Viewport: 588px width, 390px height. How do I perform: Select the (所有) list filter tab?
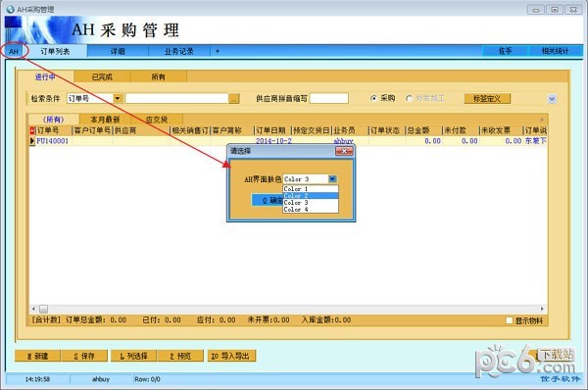click(53, 120)
